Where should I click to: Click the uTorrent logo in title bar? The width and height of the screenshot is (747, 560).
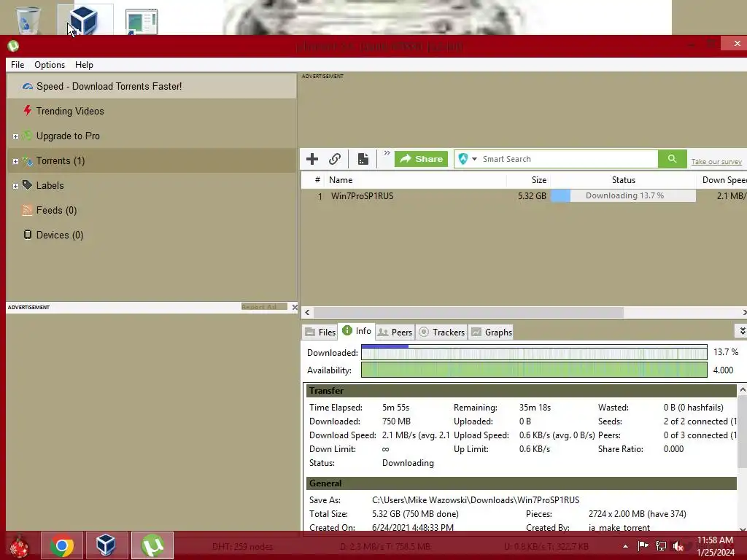13,46
